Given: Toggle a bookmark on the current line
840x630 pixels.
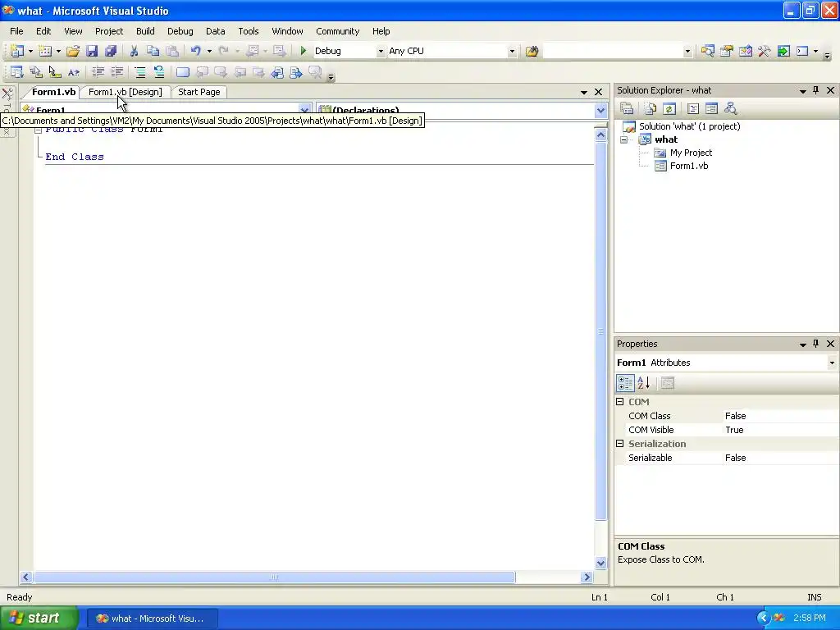Looking at the screenshot, I should 183,72.
